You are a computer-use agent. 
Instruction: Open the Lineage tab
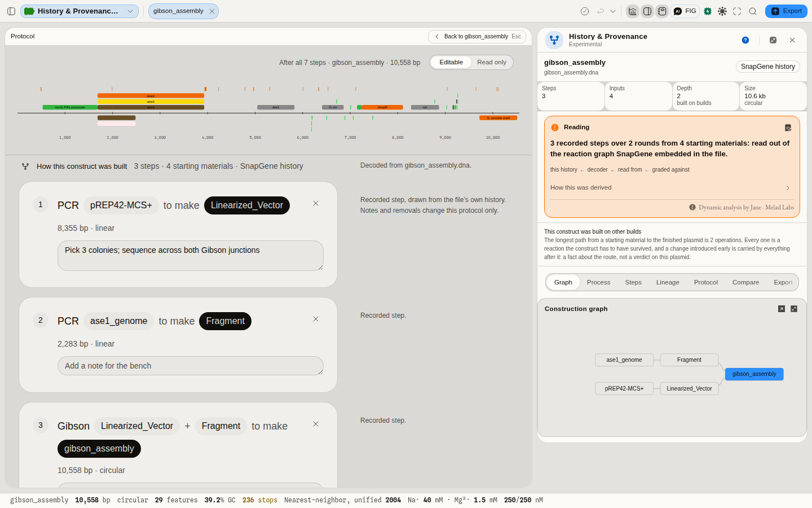(668, 282)
